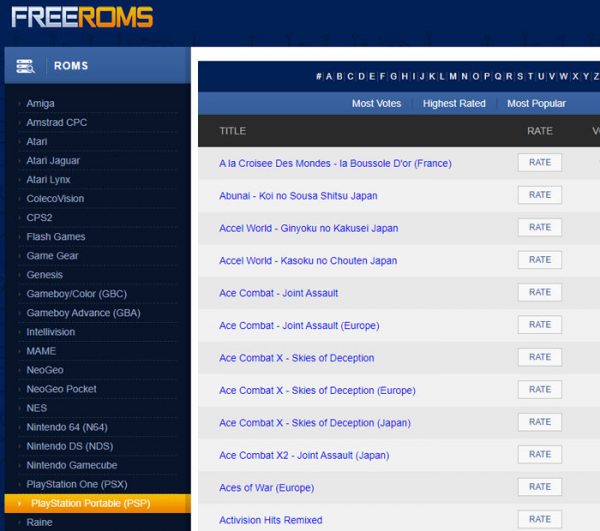The height and width of the screenshot is (531, 600).
Task: Open ColecoVision ROM list
Action: coord(55,199)
